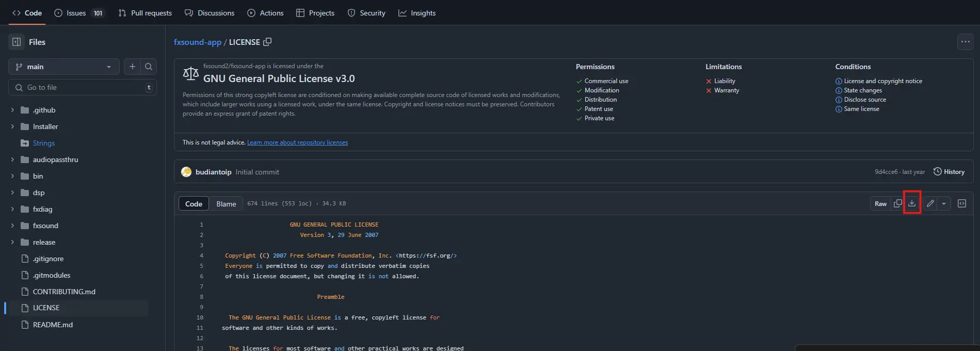Screen dimensions: 980x351
Task: Open the Insights tab
Action: pos(417,13)
